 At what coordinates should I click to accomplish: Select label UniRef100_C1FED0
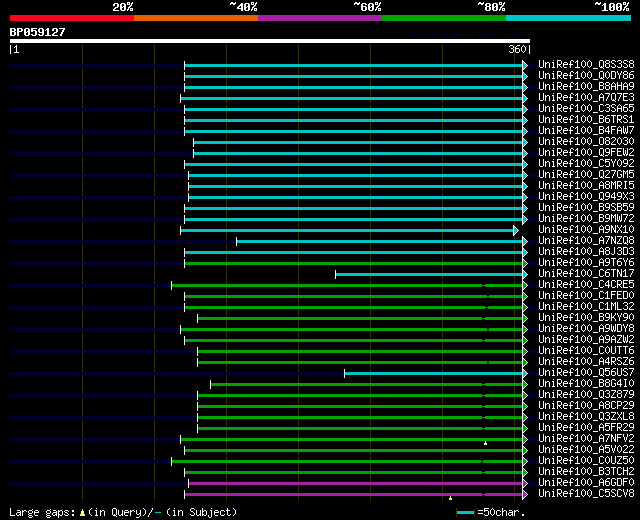point(586,296)
